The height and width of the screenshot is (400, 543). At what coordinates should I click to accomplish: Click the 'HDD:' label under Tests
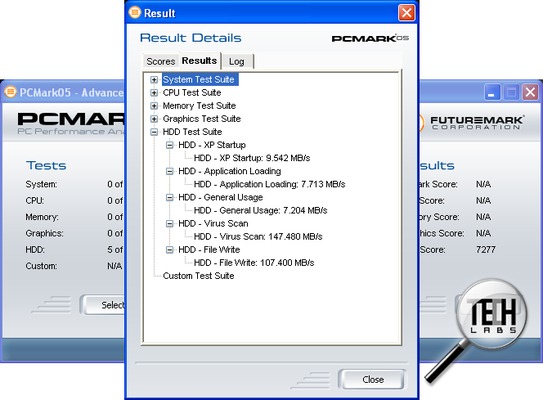tap(35, 250)
